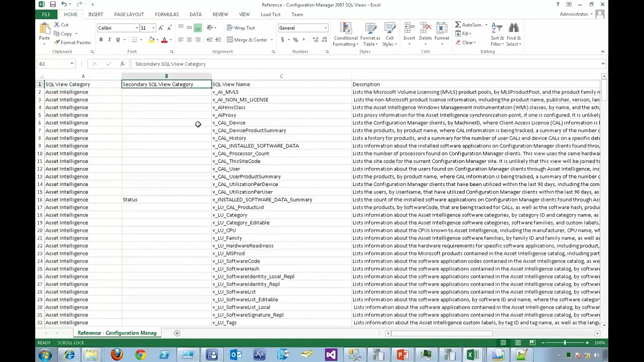
Task: Open Conditional Formatting menu
Action: 346,35
